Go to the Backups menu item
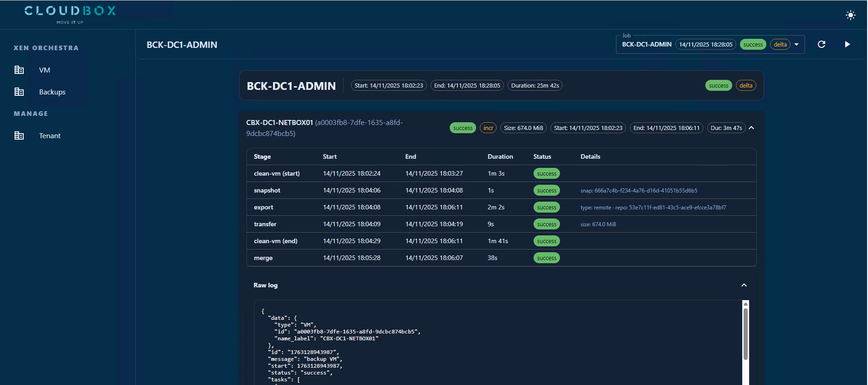The image size is (868, 385). tap(52, 92)
